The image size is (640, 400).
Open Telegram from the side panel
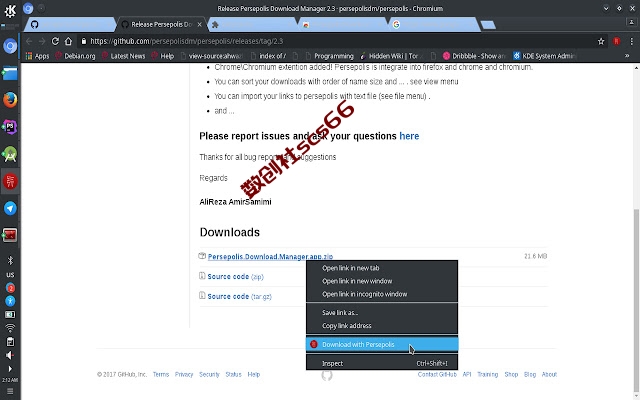tap(10, 208)
